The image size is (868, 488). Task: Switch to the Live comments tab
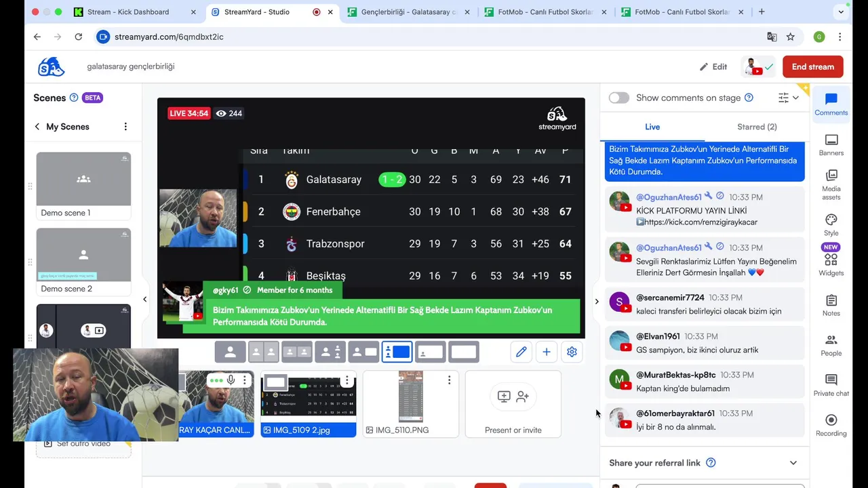(652, 127)
